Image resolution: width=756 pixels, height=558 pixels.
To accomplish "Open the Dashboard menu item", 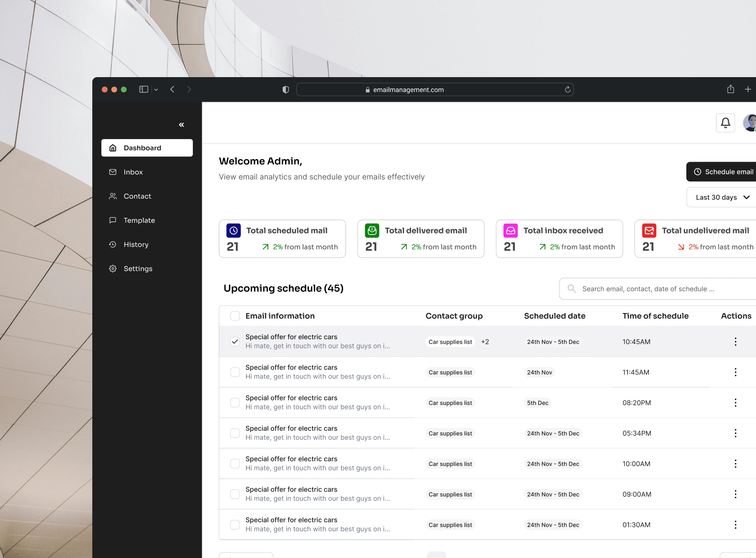I will 147,148.
